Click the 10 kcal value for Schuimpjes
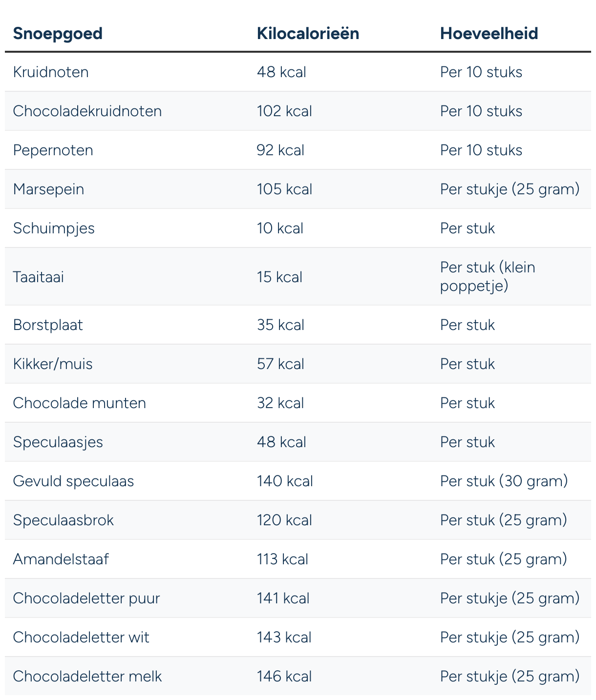The width and height of the screenshot is (596, 700). point(280,228)
